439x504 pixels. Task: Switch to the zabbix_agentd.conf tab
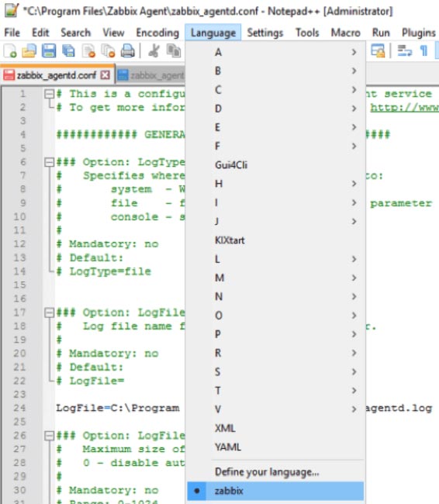click(57, 75)
